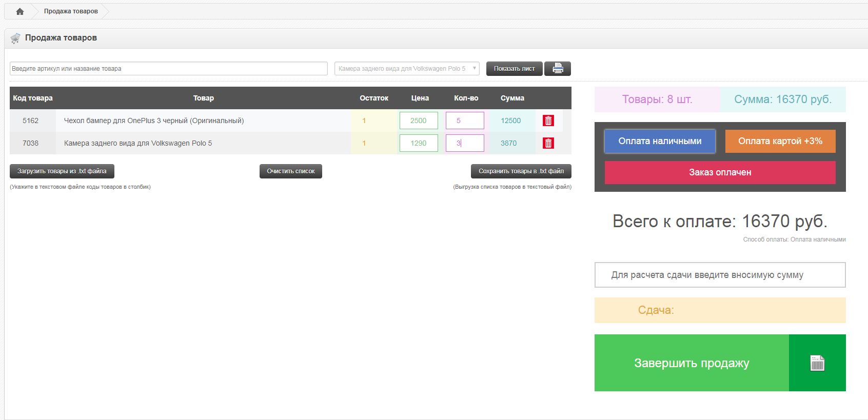Click the receipt icon beside Завершить продажу
The image size is (868, 420).
click(x=817, y=363)
